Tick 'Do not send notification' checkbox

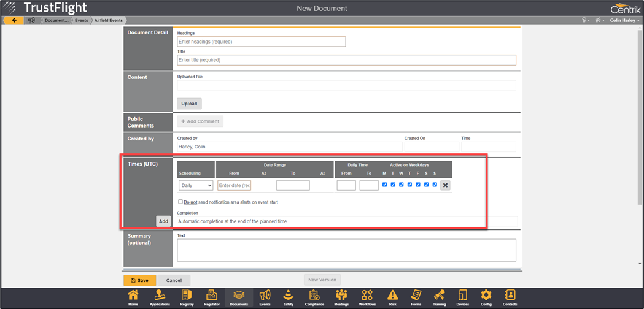[x=180, y=202]
